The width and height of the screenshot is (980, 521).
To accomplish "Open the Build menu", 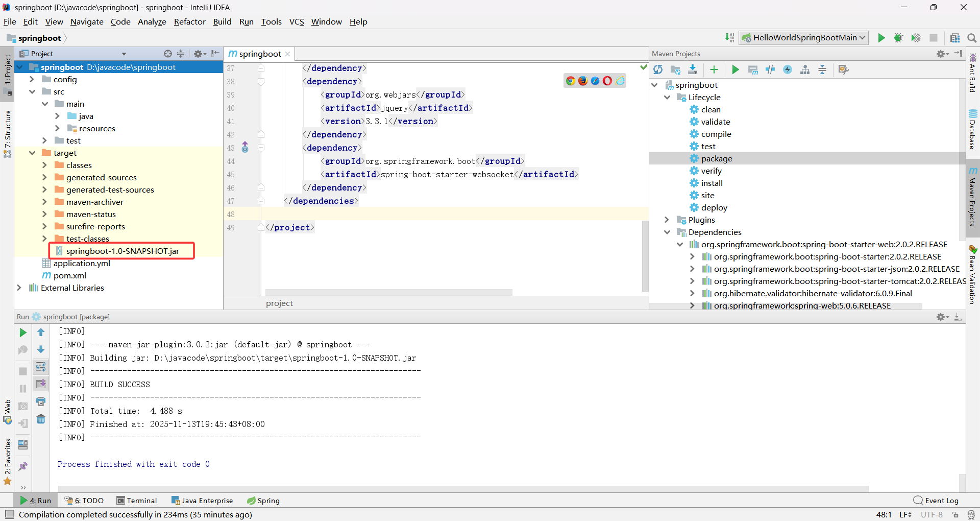I will click(222, 21).
